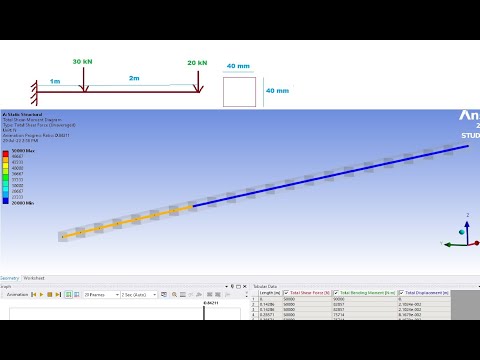Maximize the Graph panel

tap(238, 286)
